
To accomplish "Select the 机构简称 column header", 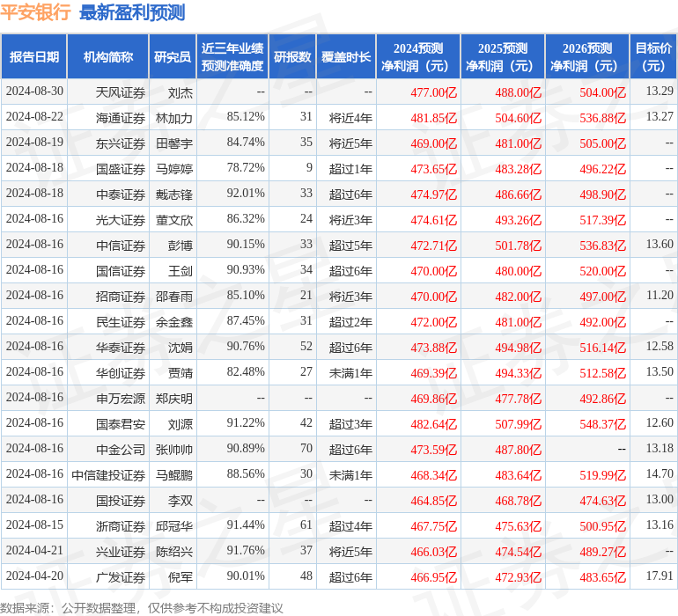I will click(x=108, y=56).
